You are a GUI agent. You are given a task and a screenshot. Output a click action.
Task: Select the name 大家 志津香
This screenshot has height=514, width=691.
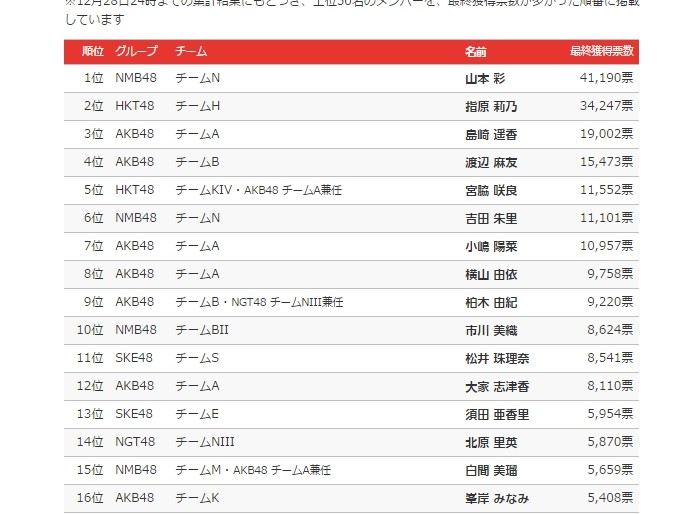click(x=497, y=386)
